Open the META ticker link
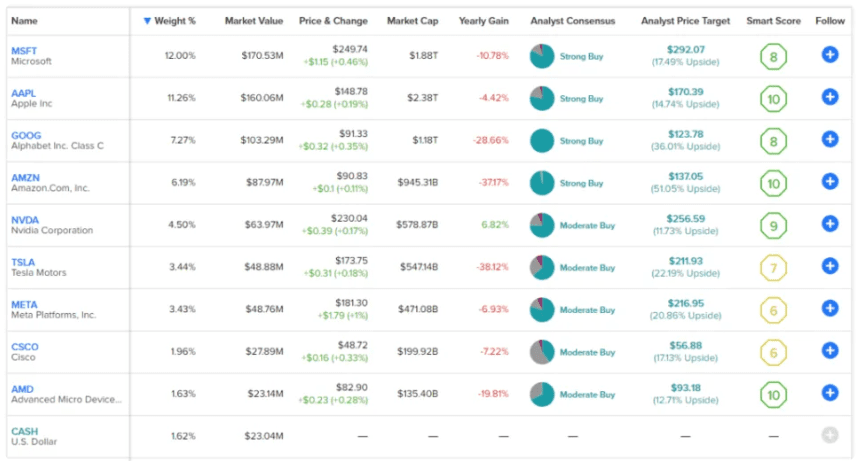This screenshot has width=856, height=461. pyautogui.click(x=25, y=305)
